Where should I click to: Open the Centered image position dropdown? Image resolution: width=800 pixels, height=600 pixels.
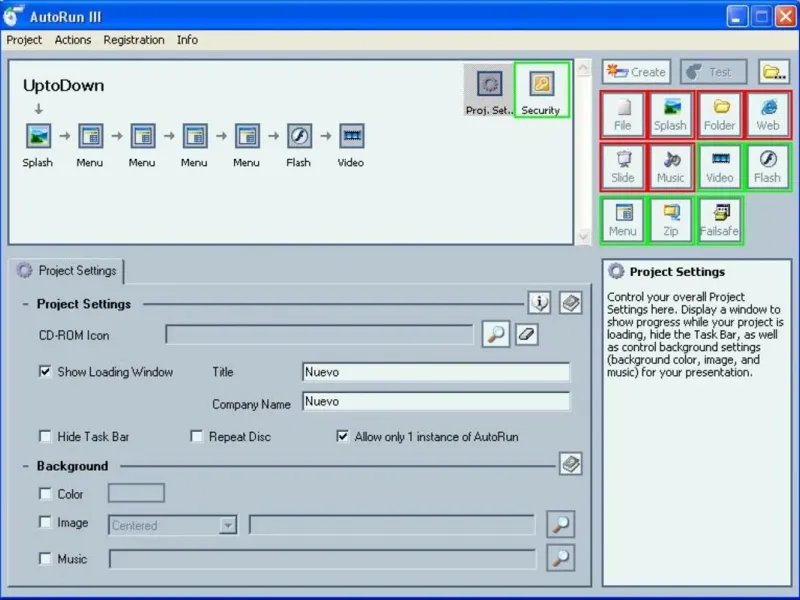click(x=172, y=525)
